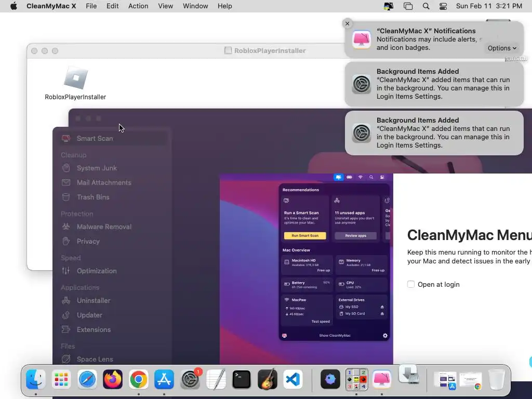Click the date and time in menu bar
This screenshot has height=399, width=532.
click(x=489, y=6)
